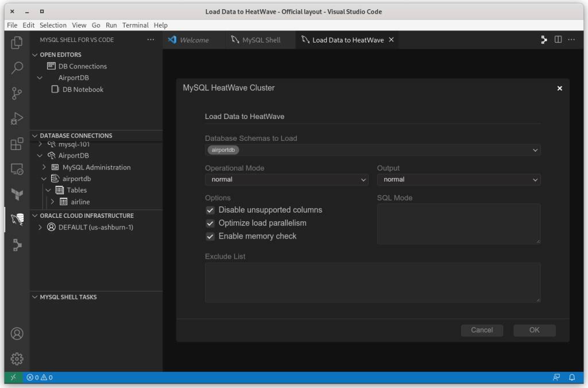
Task: Open the Go menu
Action: [x=96, y=25]
